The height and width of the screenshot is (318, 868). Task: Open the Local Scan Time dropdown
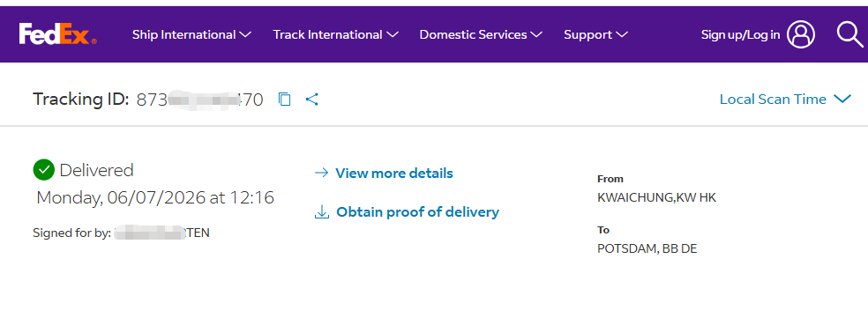click(785, 99)
